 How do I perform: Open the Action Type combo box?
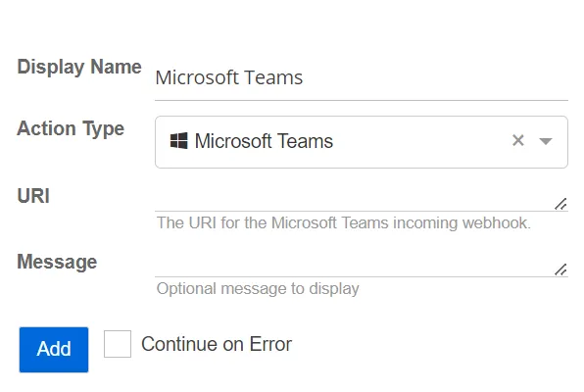(362, 142)
